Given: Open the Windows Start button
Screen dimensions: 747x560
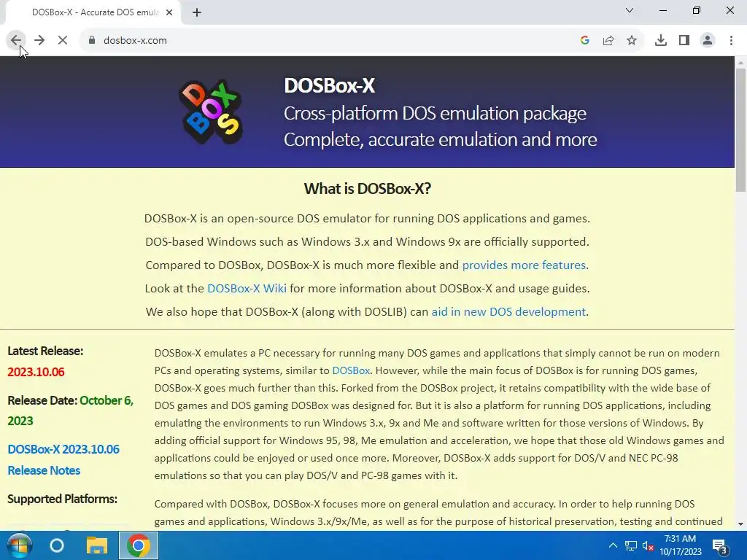Looking at the screenshot, I should (x=19, y=545).
